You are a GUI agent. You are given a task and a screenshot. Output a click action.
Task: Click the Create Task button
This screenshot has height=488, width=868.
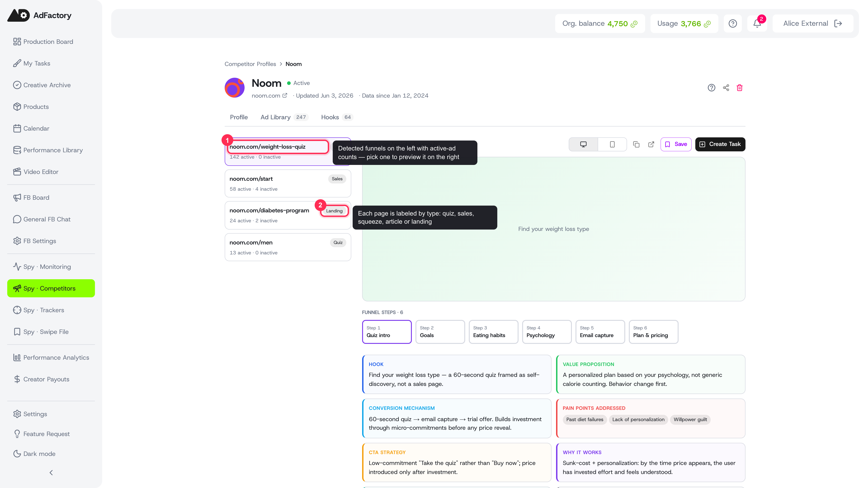(x=720, y=145)
